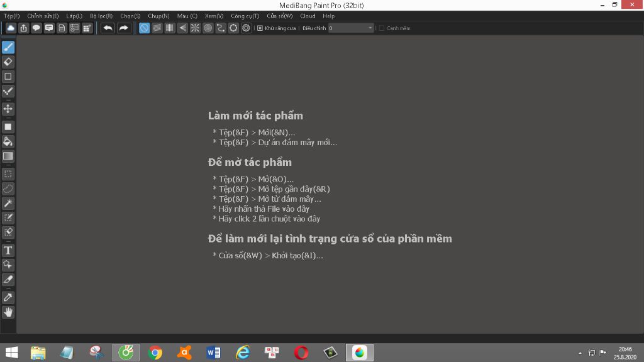This screenshot has height=362, width=644.
Task: Click the export/share icon in the toolbar
Action: pyautogui.click(x=23, y=28)
